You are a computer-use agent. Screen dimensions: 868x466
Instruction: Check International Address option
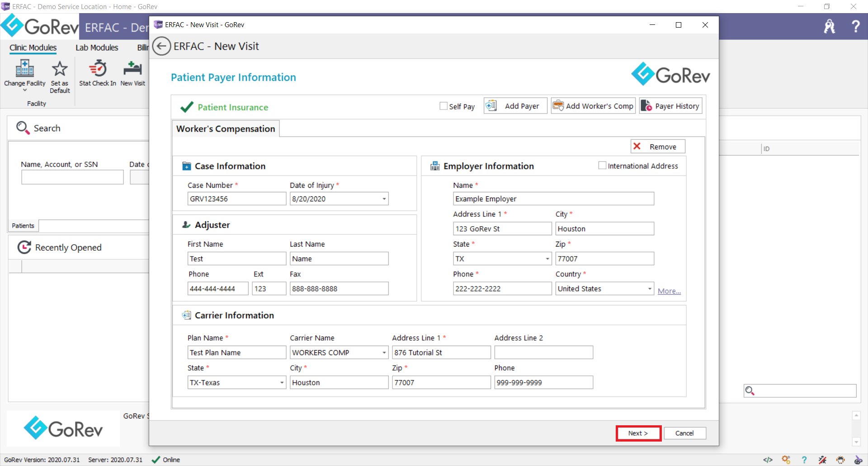pos(602,166)
